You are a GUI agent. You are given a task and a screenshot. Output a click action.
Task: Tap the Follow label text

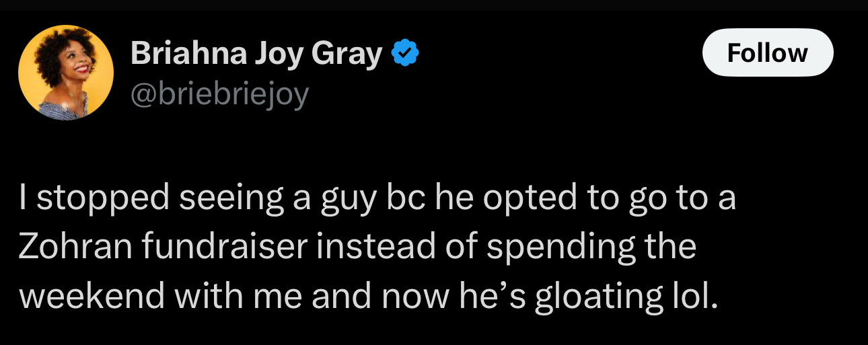pos(768,52)
